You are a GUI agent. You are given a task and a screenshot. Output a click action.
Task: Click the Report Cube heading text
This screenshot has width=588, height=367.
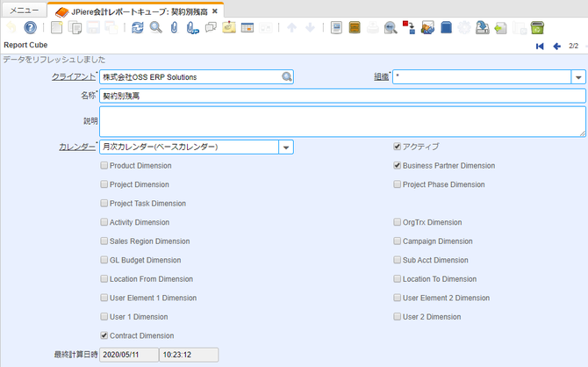[25, 45]
